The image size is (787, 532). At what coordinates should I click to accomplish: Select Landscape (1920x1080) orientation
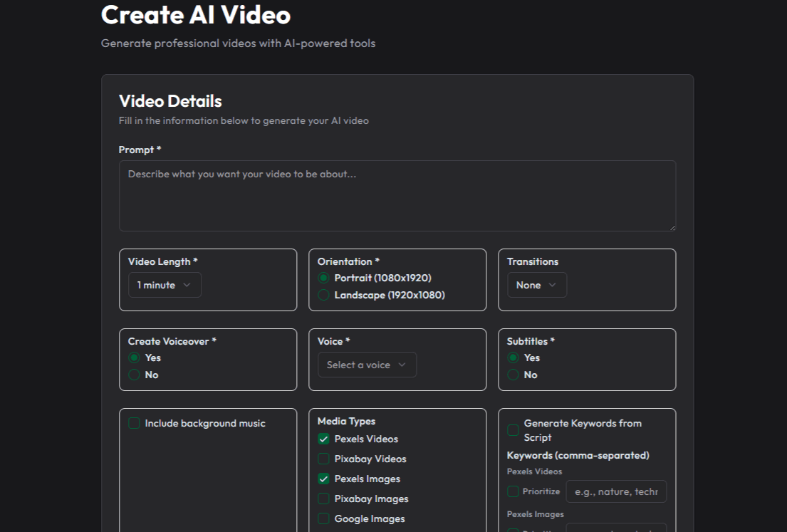click(324, 295)
